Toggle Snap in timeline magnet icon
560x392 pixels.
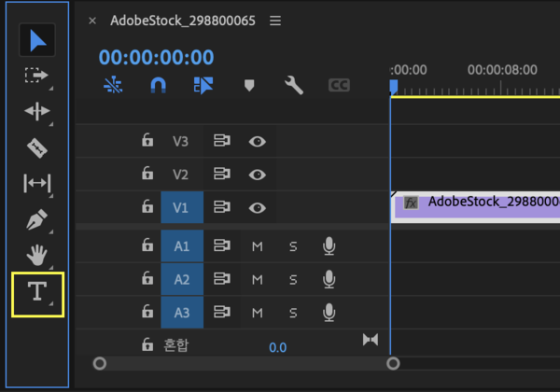(x=159, y=86)
